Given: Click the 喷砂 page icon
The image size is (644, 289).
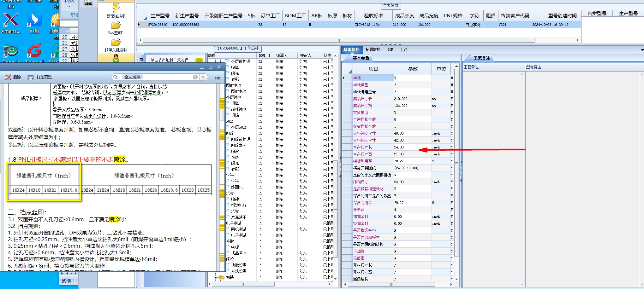Looking at the screenshot, I should click(228, 199).
